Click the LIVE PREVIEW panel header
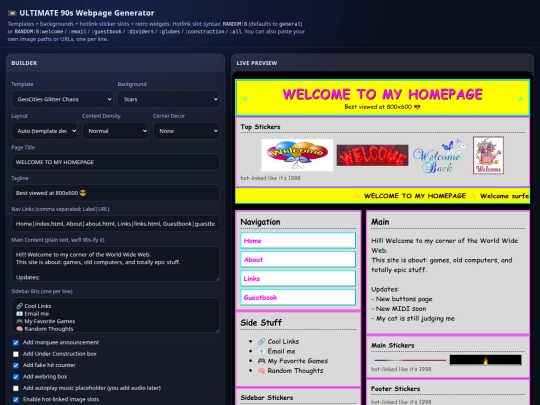540x405 pixels. point(257,63)
